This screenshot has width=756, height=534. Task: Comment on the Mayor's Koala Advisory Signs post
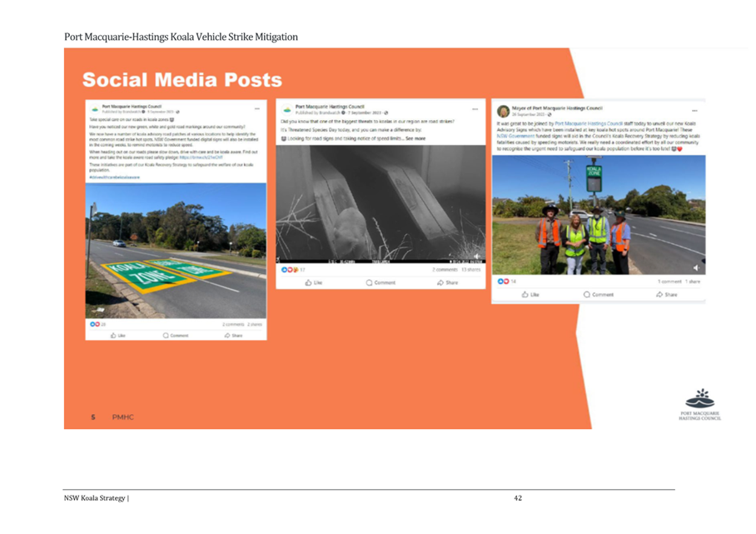[x=599, y=294]
